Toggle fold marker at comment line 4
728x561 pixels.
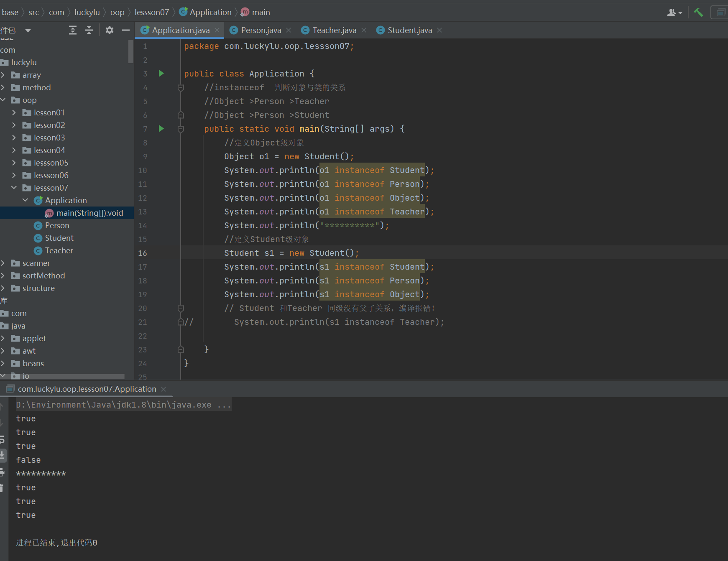tap(181, 88)
